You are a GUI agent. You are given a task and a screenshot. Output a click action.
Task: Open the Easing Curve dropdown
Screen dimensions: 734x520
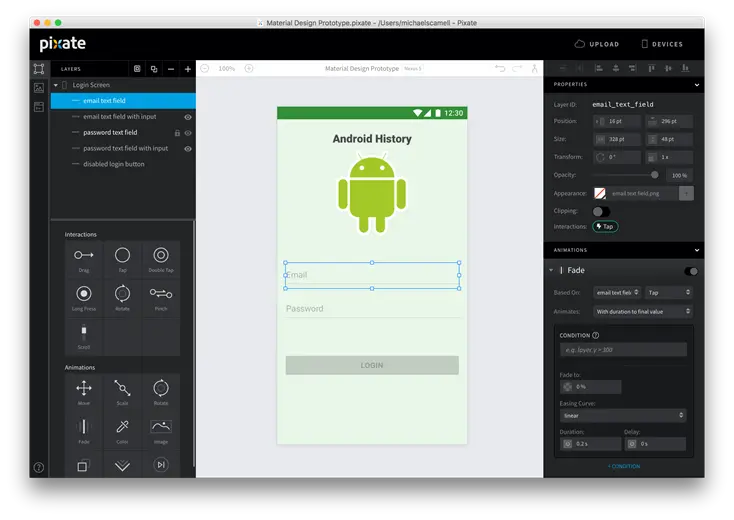623,416
